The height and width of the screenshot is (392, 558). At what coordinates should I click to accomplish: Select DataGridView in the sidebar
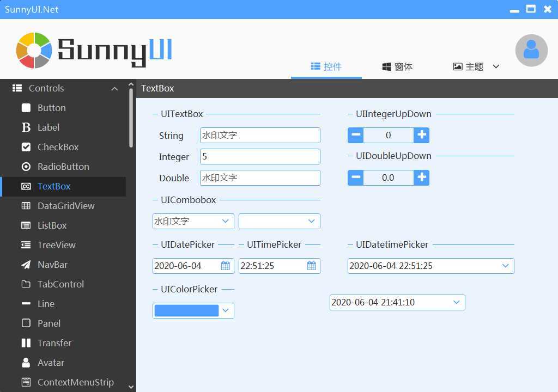(x=63, y=206)
